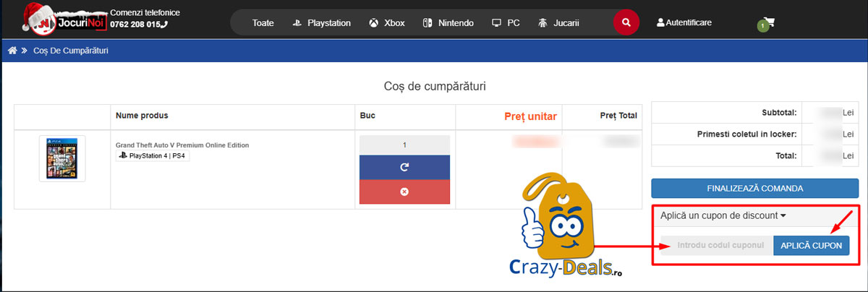868x292 pixels.
Task: Click the green cart item count badge
Action: (x=762, y=26)
